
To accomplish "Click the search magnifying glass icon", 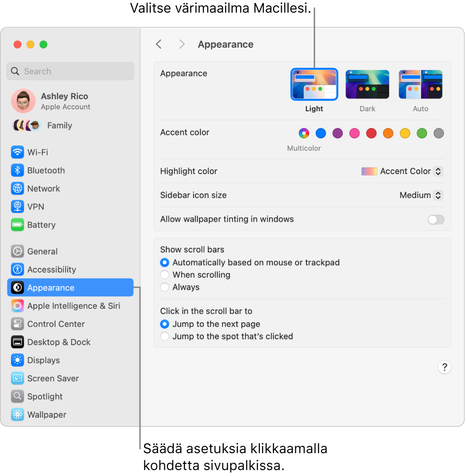I will pos(15,71).
